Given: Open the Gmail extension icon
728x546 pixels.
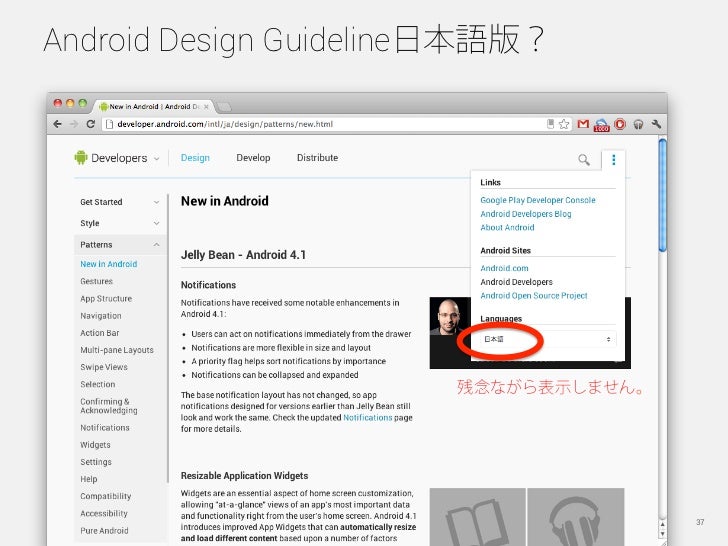Looking at the screenshot, I should tap(583, 124).
